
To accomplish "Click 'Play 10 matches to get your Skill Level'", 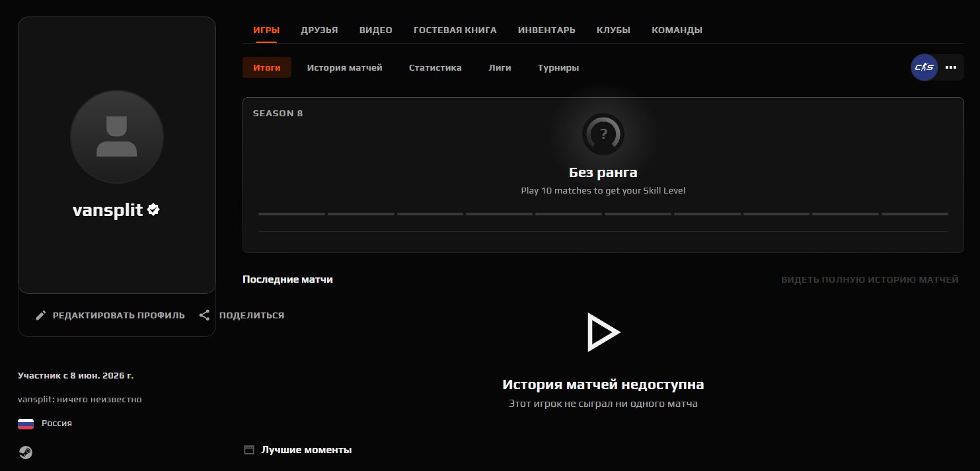I will (603, 190).
